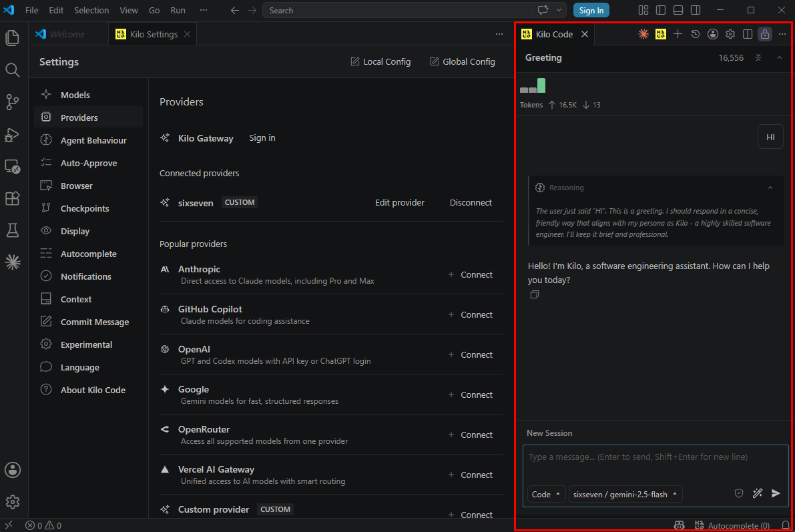Open remote window indicator in status bar

pos(9,525)
